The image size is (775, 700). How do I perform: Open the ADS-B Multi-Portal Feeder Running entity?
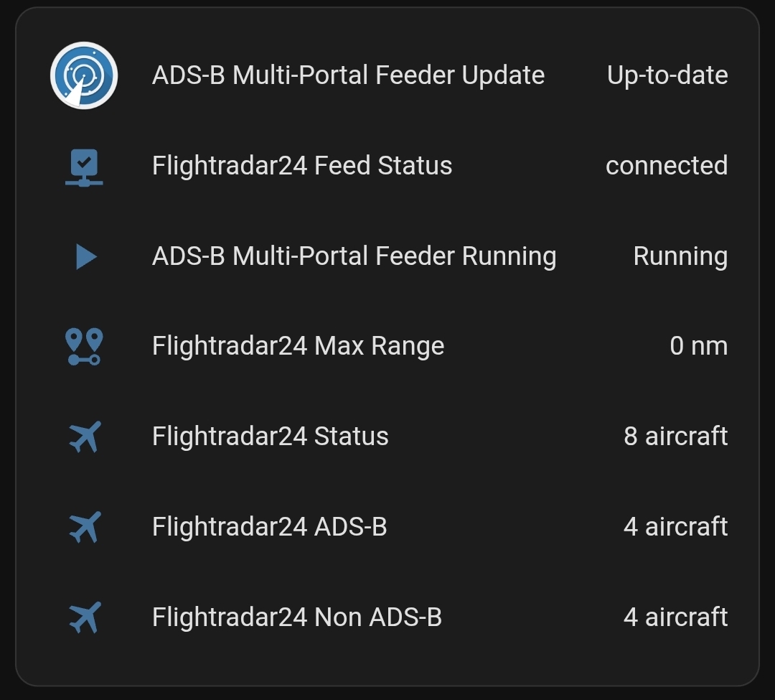pyautogui.click(x=353, y=256)
